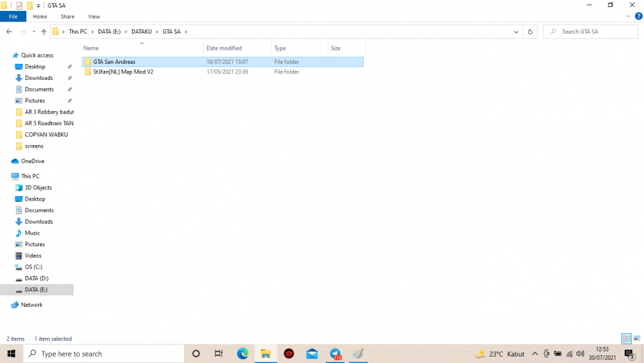This screenshot has width=644, height=363.
Task: Open the OS (C:) drive
Action: pyautogui.click(x=33, y=267)
